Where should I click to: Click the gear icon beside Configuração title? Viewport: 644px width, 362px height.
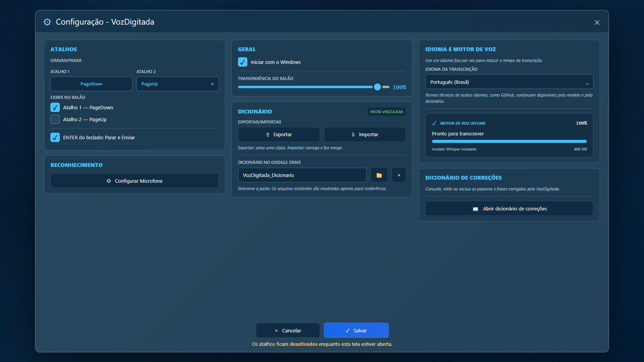click(x=47, y=22)
